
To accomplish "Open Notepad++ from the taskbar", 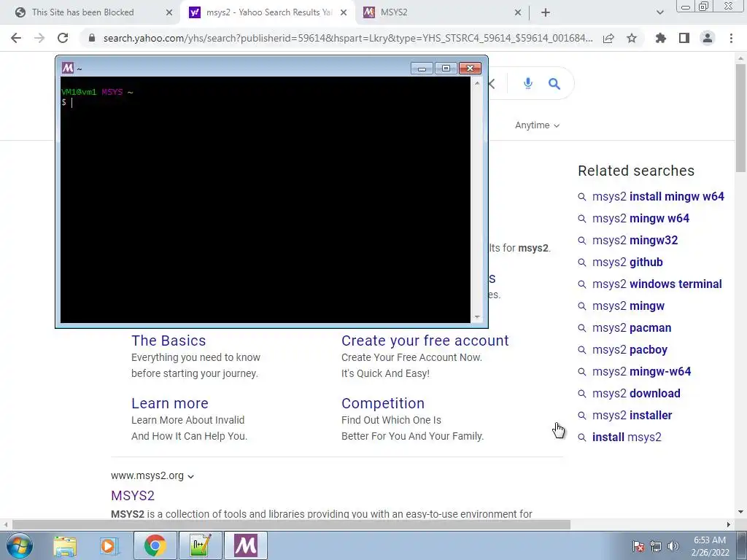I will click(200, 545).
